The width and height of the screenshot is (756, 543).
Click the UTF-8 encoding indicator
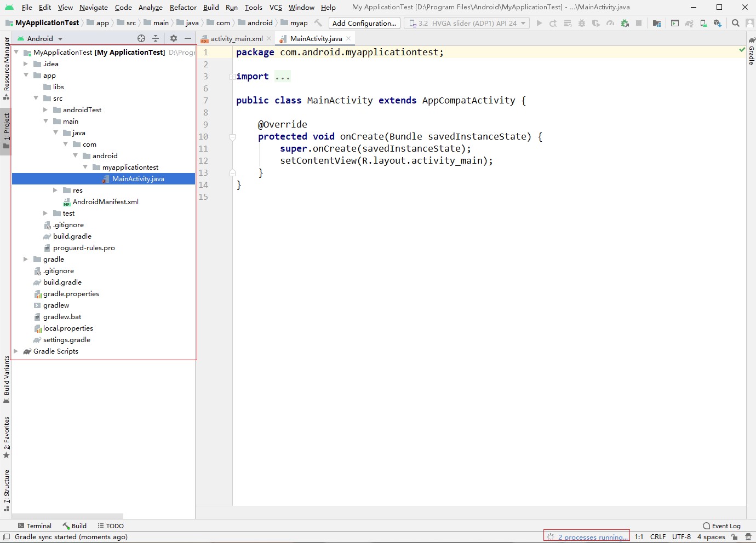pos(681,537)
